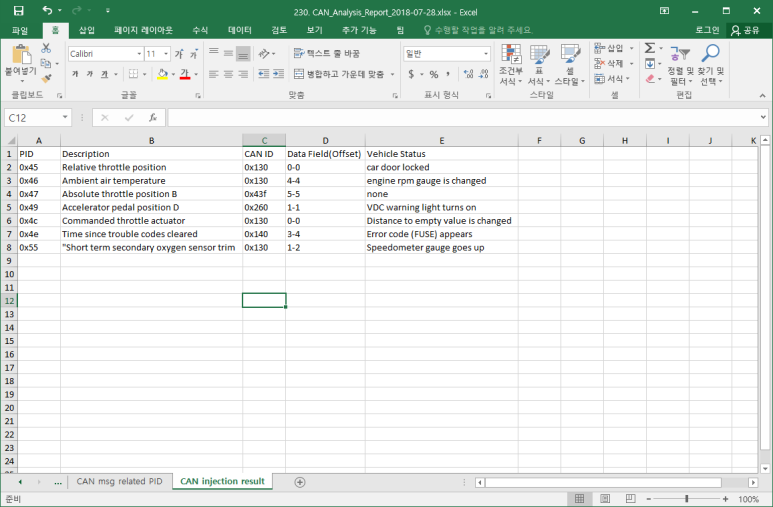Image resolution: width=773 pixels, height=507 pixels.
Task: Open Find and Select magnifier
Action: (710, 64)
